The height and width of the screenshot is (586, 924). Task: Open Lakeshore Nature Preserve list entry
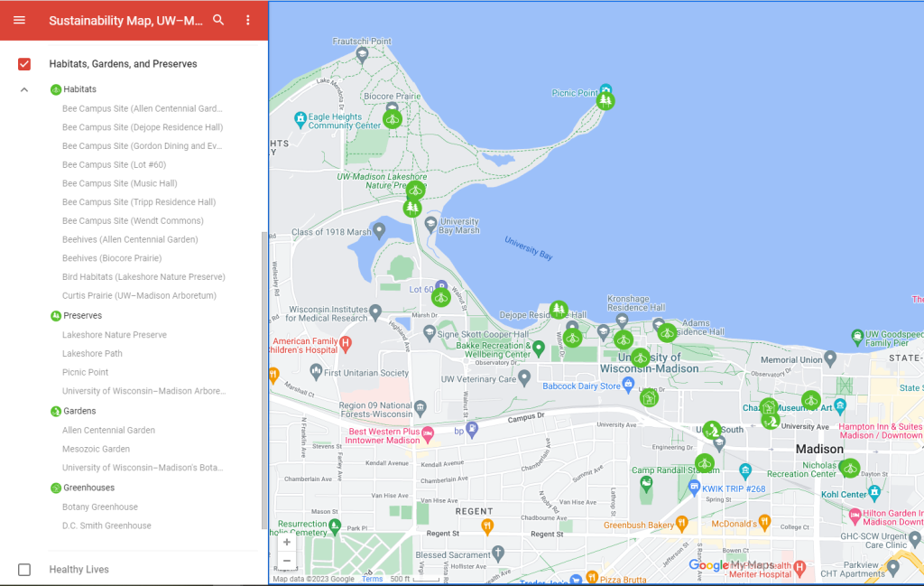pyautogui.click(x=115, y=335)
